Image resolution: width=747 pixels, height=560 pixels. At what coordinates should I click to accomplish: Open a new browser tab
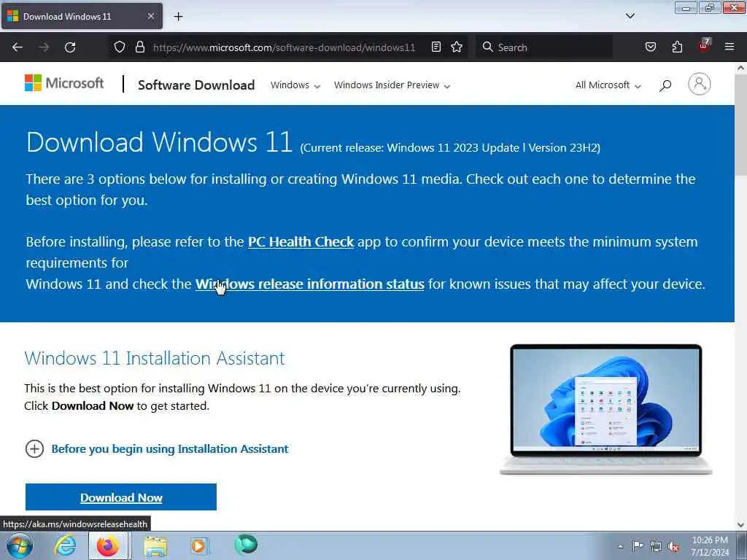[x=178, y=17]
